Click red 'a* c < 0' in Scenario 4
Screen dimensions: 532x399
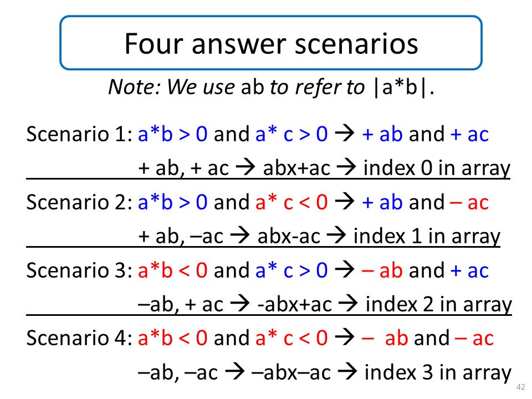291,338
